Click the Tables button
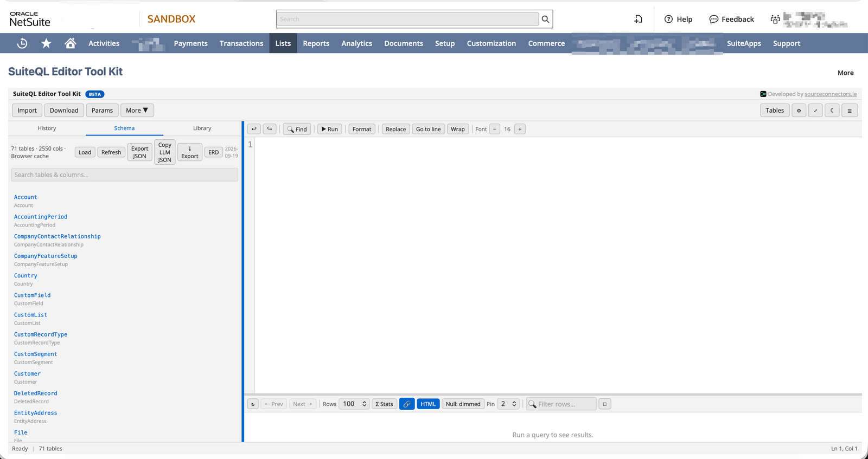 pyautogui.click(x=775, y=111)
